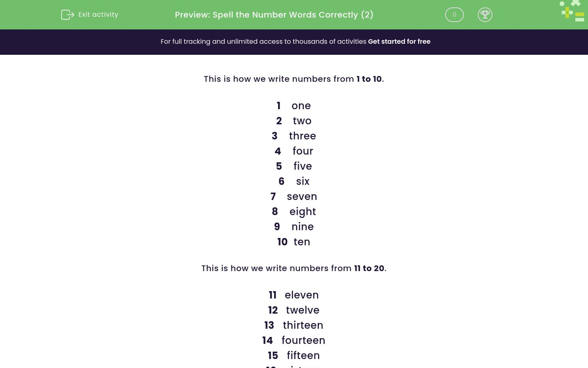Select the number 13 entry 'thirteen'
Screen dimensions: 588x368
(303, 325)
